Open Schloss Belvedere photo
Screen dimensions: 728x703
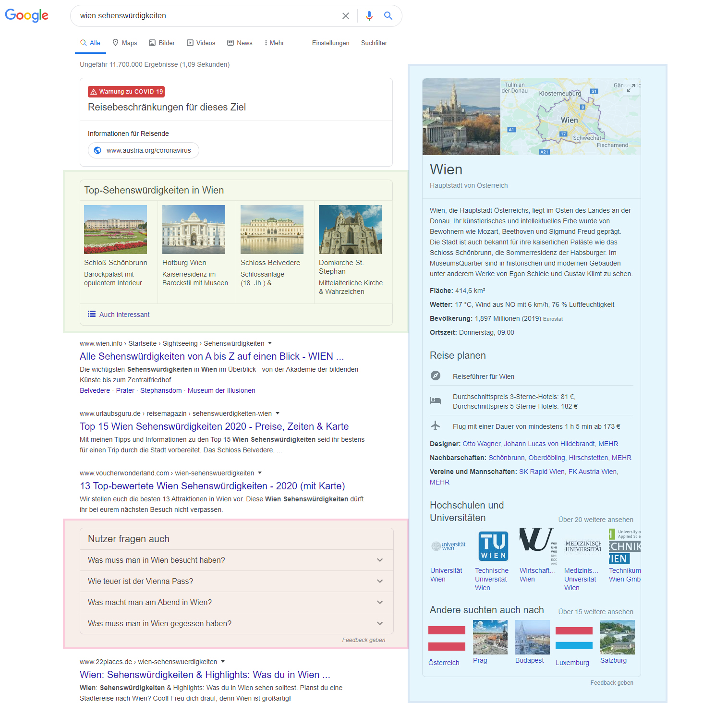pyautogui.click(x=272, y=230)
